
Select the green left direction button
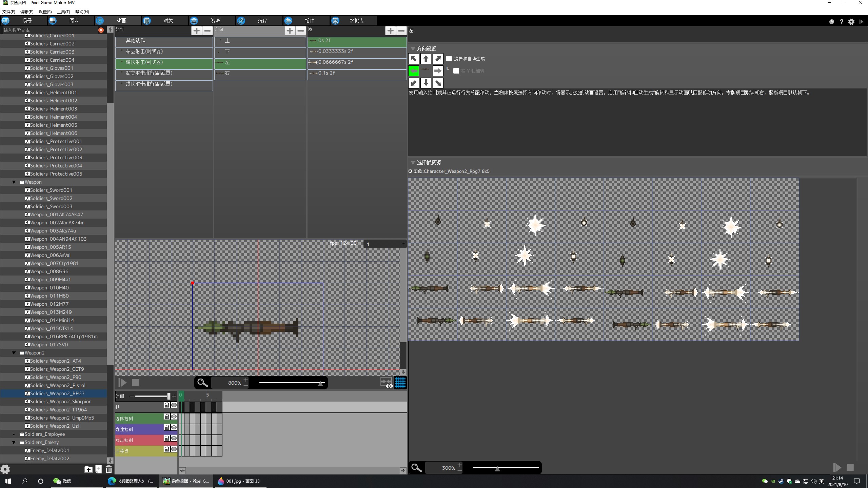(413, 71)
